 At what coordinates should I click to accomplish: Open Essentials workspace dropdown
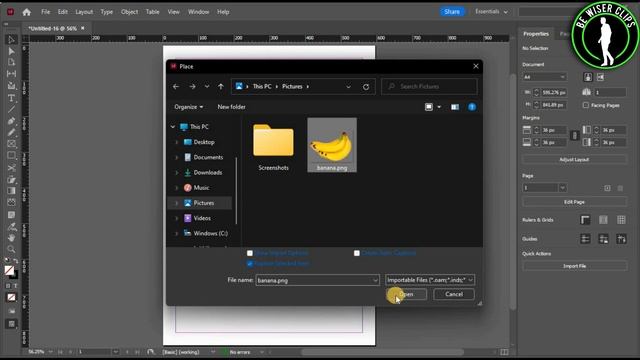coord(491,12)
